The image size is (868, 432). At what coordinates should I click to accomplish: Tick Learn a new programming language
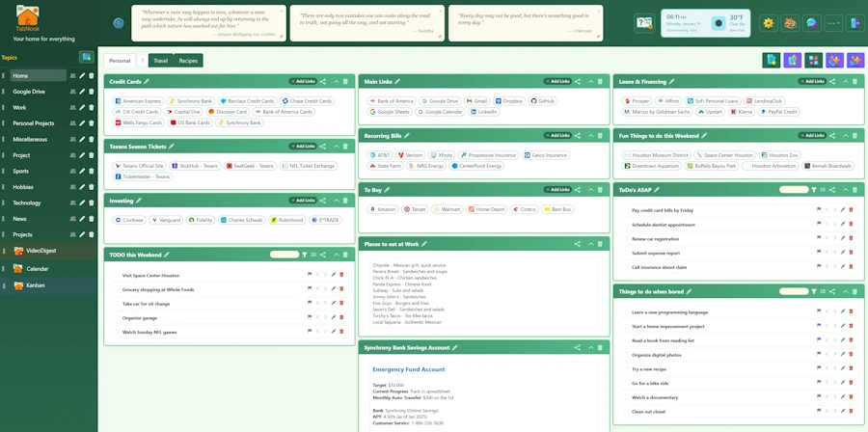coord(626,312)
